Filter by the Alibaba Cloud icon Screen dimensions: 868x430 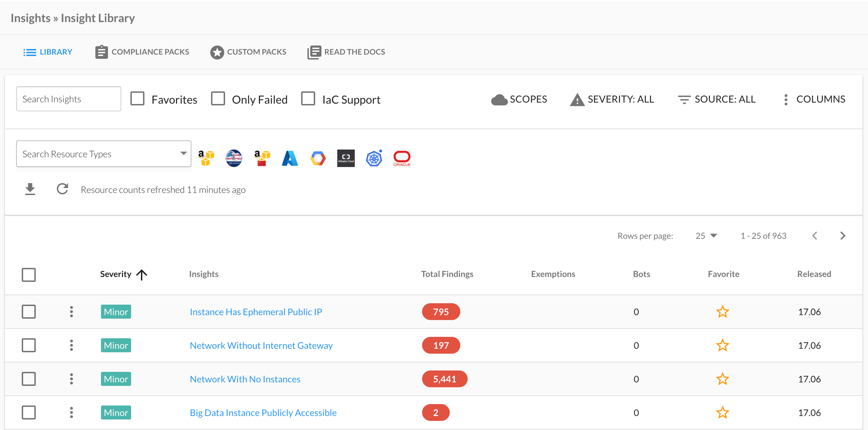(346, 158)
